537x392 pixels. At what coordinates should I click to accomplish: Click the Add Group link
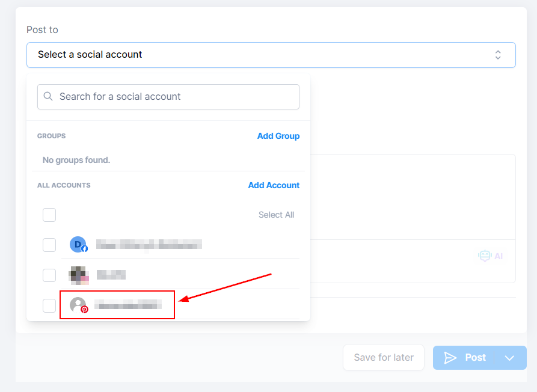278,136
